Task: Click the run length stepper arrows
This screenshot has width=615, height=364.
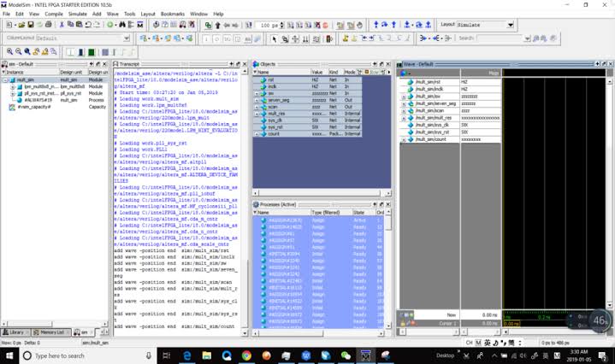Action: [x=282, y=26]
